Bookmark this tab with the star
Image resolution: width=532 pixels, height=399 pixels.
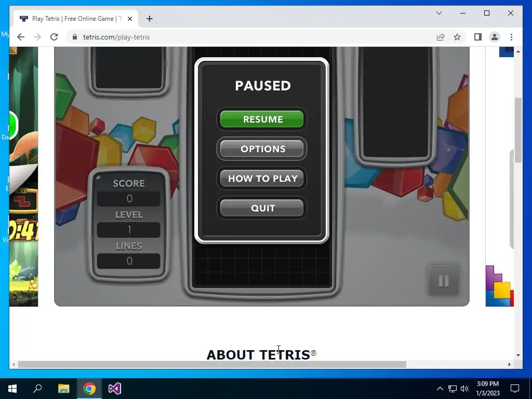pyautogui.click(x=457, y=37)
